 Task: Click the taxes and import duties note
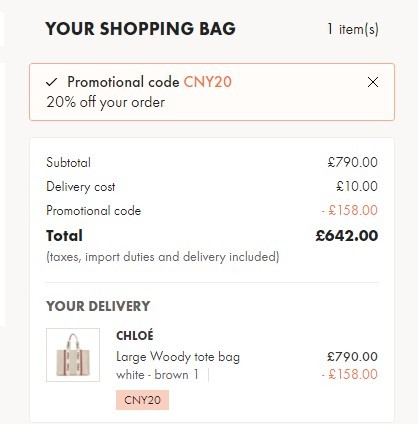(163, 257)
